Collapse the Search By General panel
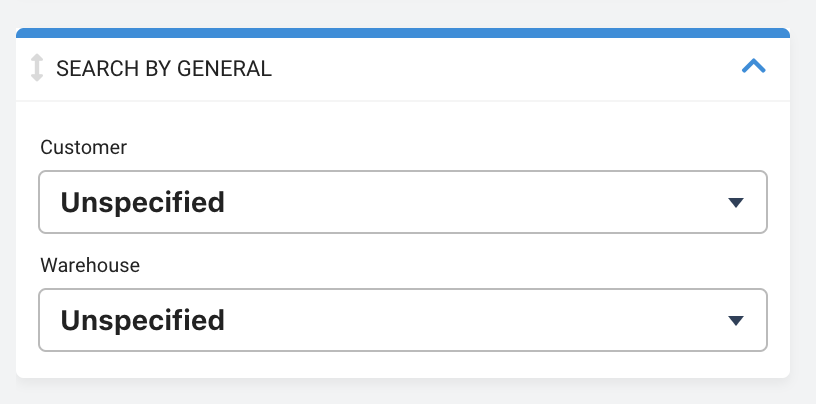This screenshot has width=816, height=404. pyautogui.click(x=753, y=66)
